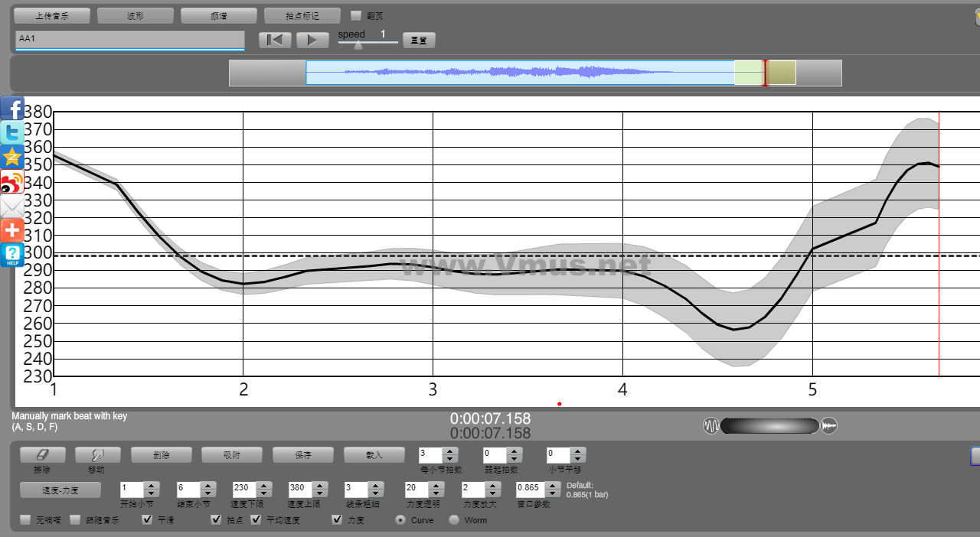Click the AA1 track name field

[x=129, y=40]
